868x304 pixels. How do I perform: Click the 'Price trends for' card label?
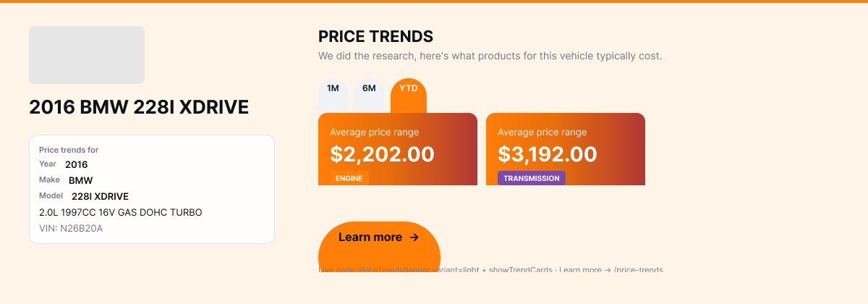coord(69,150)
